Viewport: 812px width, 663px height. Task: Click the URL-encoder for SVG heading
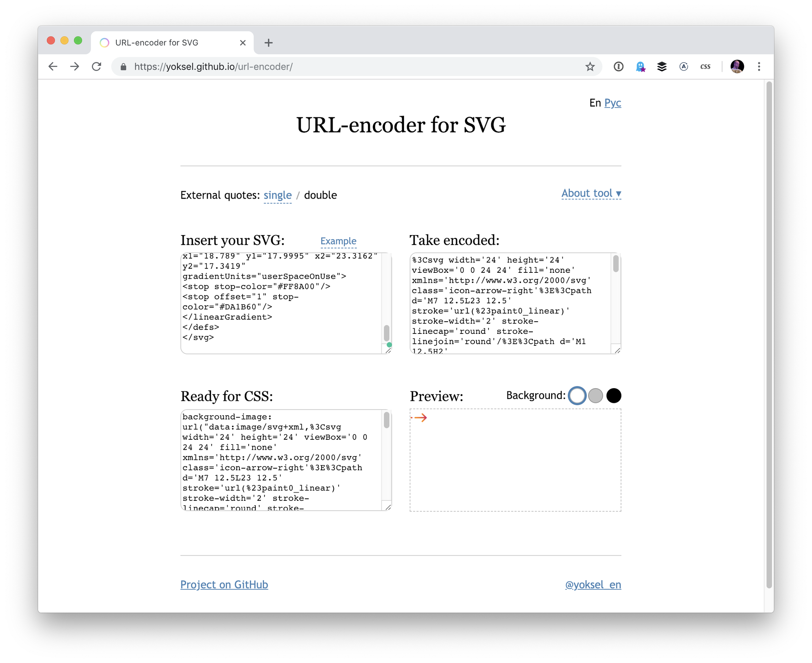coord(401,125)
